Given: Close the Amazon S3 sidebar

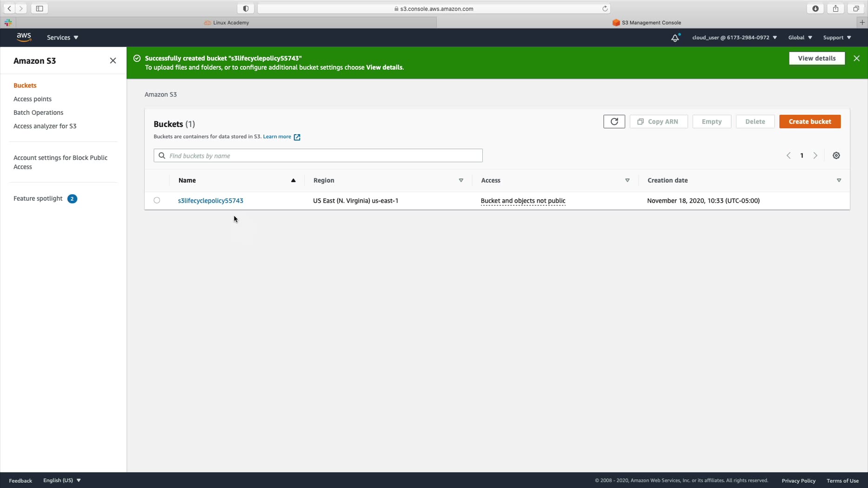Looking at the screenshot, I should 113,60.
